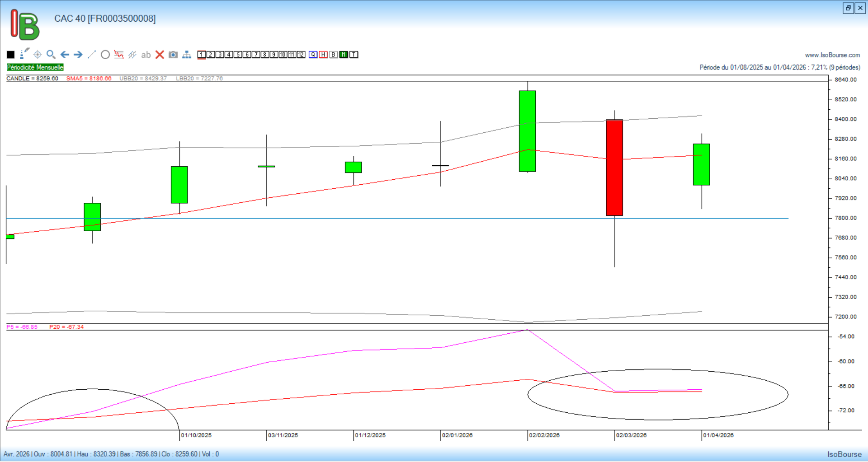This screenshot has height=462, width=868.
Task: Select the circle drawing tool
Action: click(105, 55)
